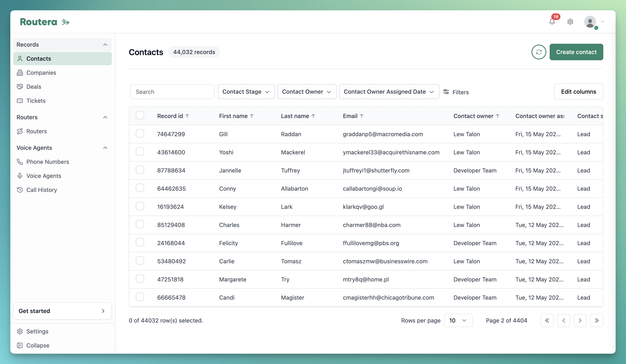This screenshot has height=364, width=626.
Task: Select the Felicity Fullilove row checkbox
Action: click(x=140, y=242)
